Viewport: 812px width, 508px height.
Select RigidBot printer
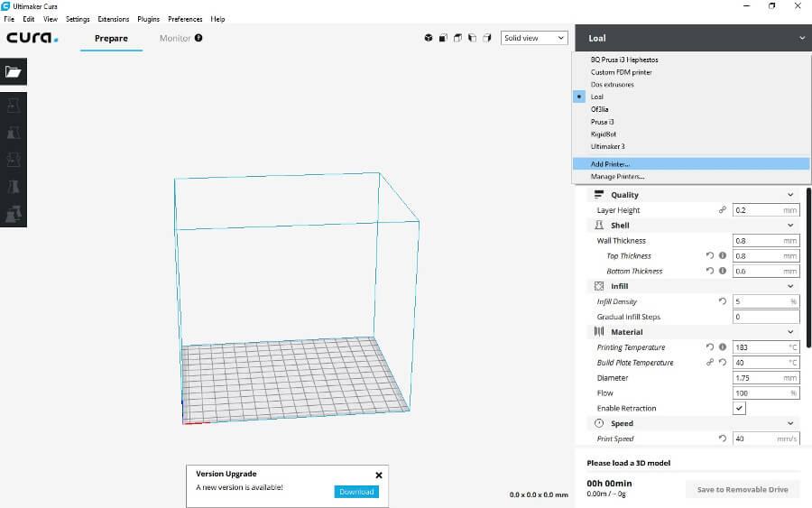tap(691, 134)
